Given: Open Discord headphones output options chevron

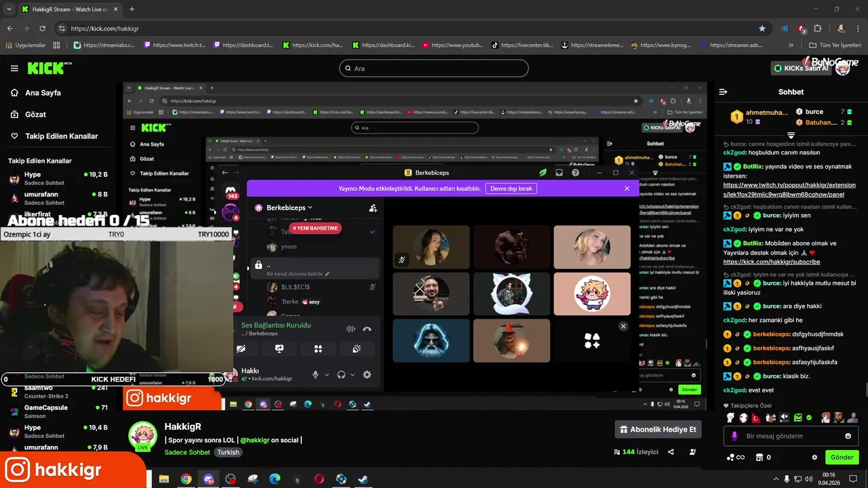Looking at the screenshot, I should (x=353, y=375).
